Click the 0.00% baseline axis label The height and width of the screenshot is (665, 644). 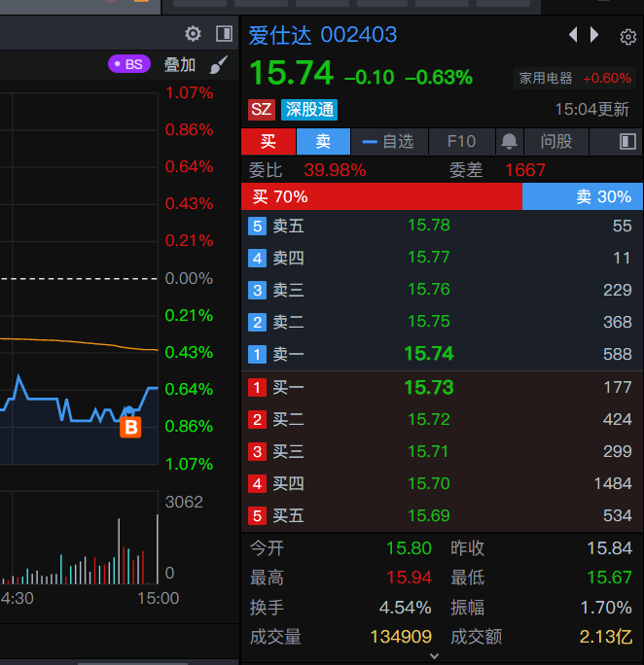coord(189,279)
